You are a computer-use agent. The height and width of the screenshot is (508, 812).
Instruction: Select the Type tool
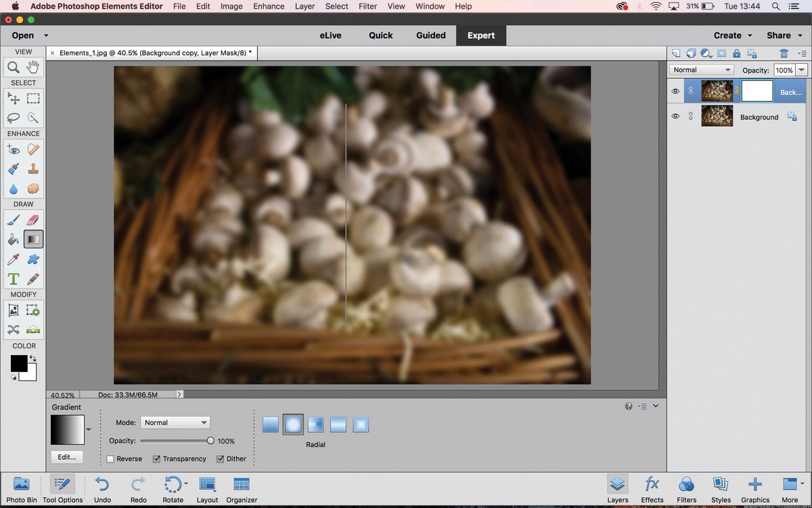14,279
